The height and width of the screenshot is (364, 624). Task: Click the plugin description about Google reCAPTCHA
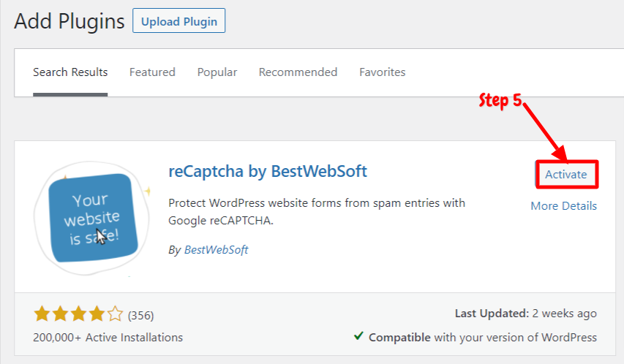tap(317, 212)
